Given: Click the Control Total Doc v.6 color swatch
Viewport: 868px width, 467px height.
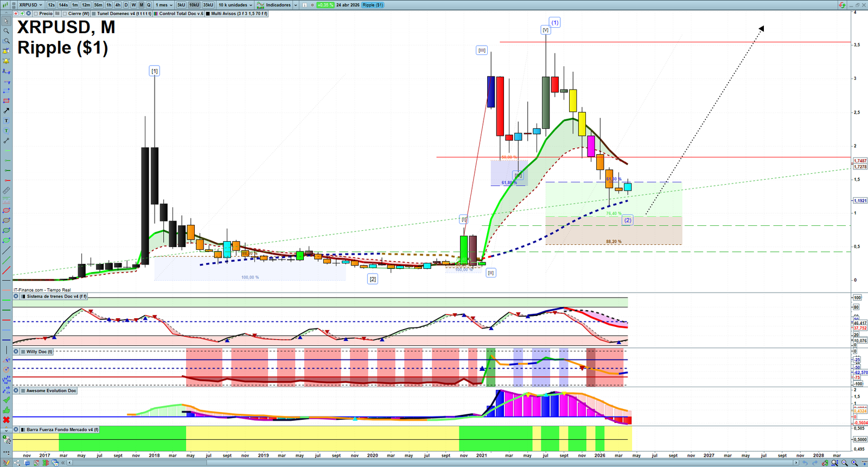Looking at the screenshot, I should pyautogui.click(x=156, y=14).
